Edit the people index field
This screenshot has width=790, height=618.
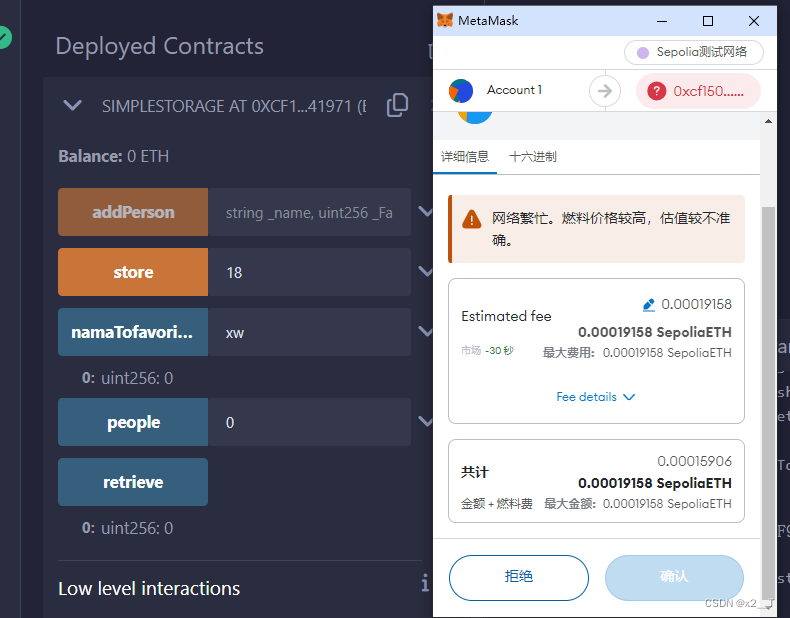309,422
